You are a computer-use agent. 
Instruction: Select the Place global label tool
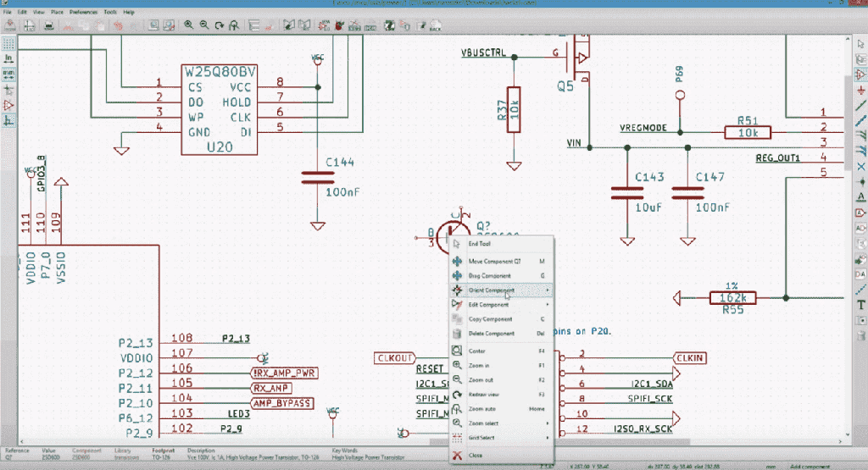coord(861,213)
